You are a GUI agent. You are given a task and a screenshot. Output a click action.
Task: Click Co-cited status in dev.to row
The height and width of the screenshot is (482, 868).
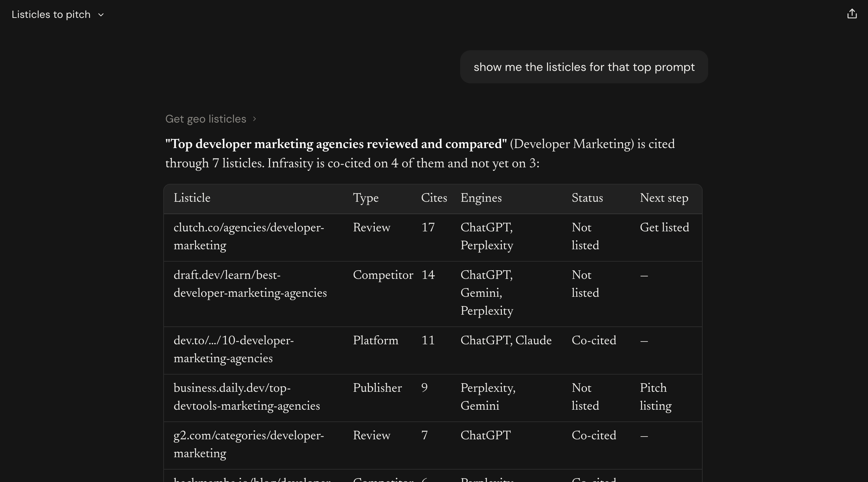point(594,340)
